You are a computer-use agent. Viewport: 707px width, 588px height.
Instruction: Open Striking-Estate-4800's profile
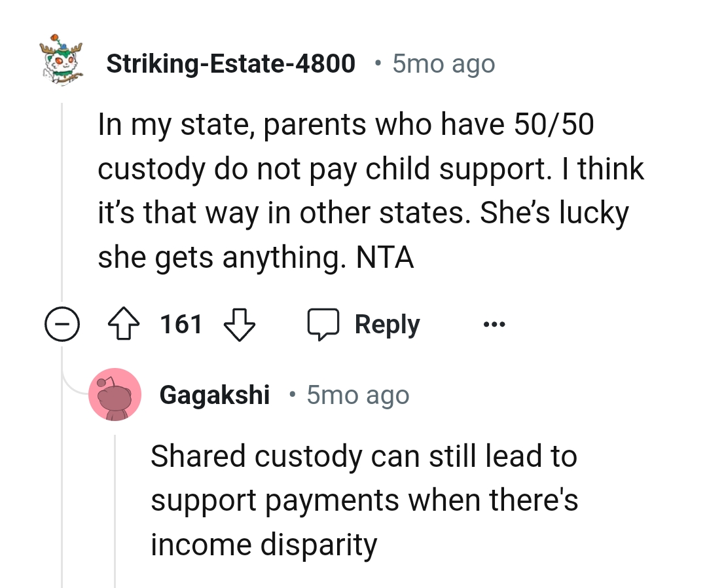click(x=232, y=63)
